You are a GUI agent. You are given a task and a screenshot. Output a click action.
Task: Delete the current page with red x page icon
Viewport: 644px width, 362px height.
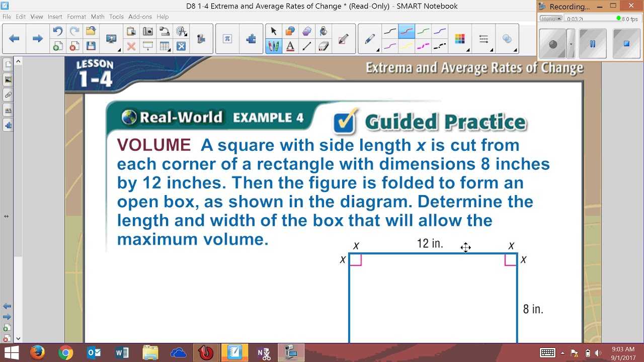coord(74,46)
